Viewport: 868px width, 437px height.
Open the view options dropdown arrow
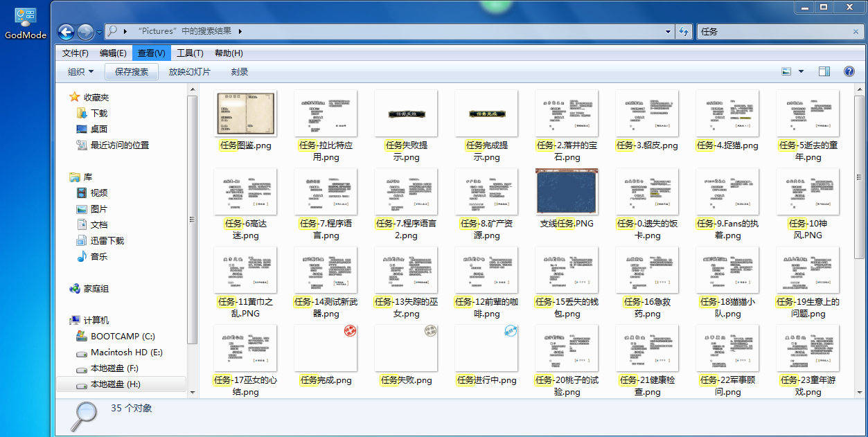click(x=801, y=71)
